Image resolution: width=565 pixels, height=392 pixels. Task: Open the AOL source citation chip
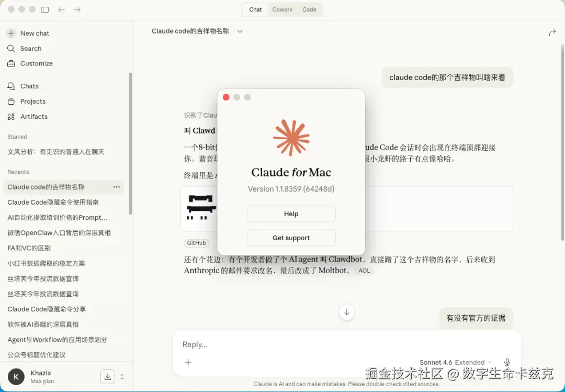tap(364, 271)
